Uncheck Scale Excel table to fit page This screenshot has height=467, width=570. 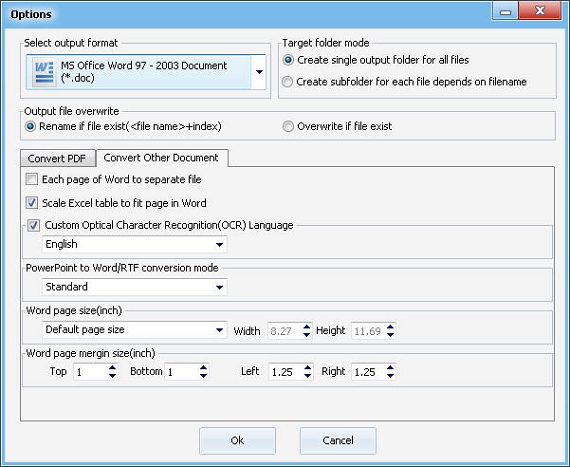tap(32, 203)
